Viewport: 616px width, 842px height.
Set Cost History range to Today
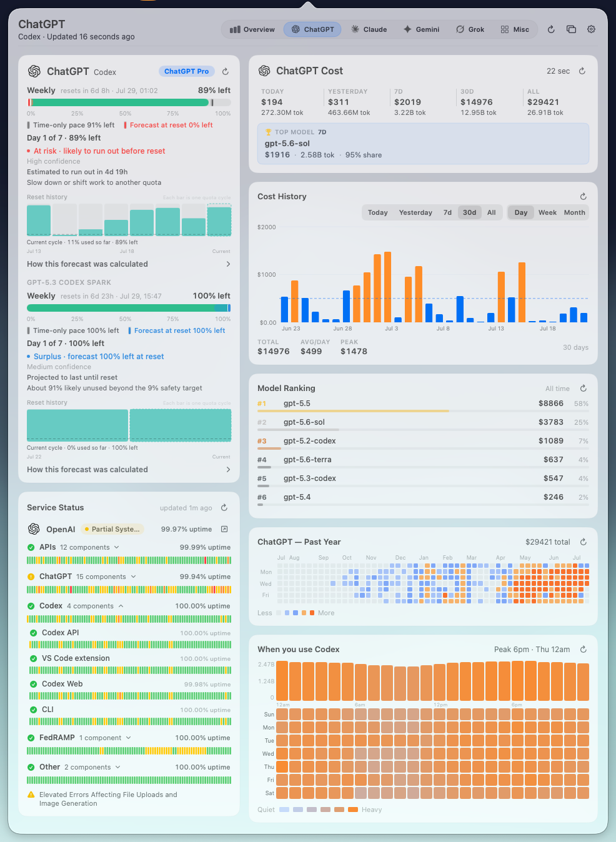[x=377, y=212]
